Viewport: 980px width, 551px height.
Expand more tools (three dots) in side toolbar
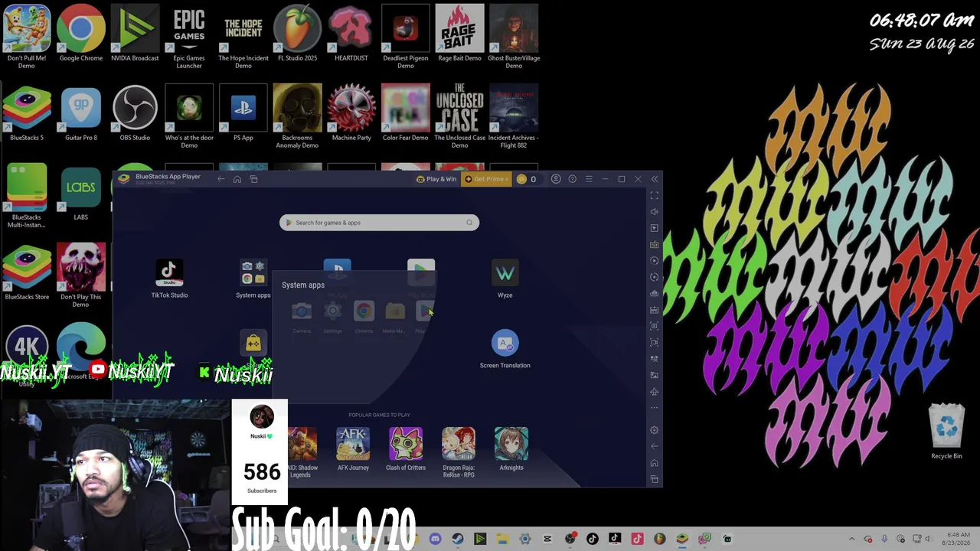[x=654, y=408]
